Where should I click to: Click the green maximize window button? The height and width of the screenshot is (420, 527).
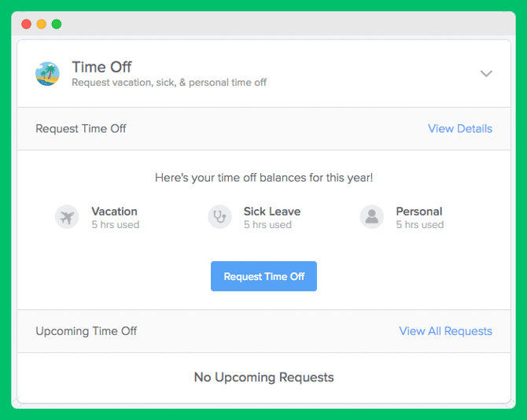pos(57,24)
